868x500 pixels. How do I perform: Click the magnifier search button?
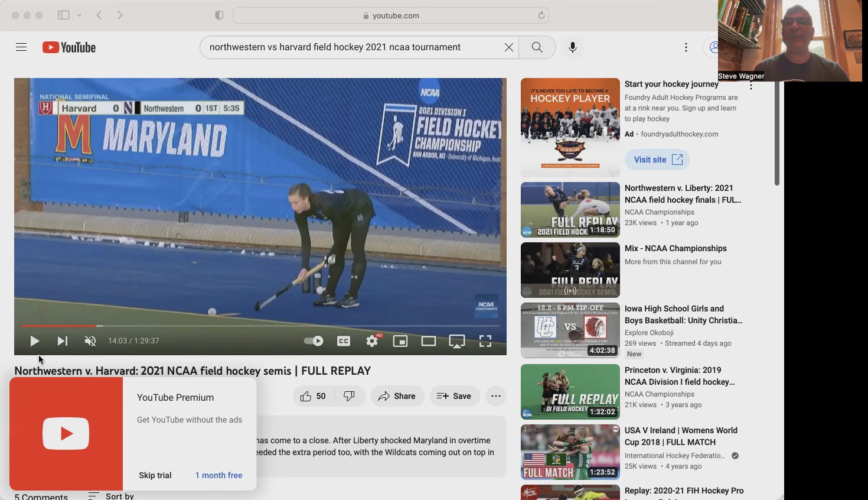537,47
